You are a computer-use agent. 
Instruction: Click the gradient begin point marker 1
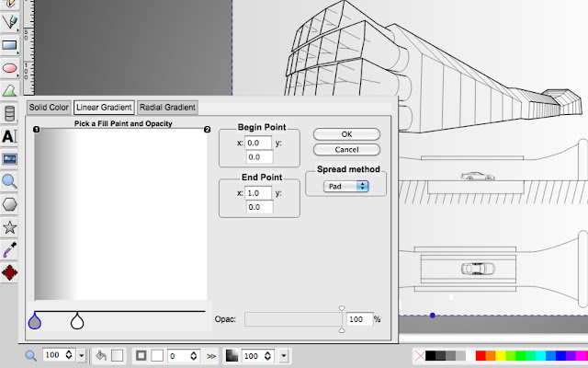pyautogui.click(x=37, y=130)
